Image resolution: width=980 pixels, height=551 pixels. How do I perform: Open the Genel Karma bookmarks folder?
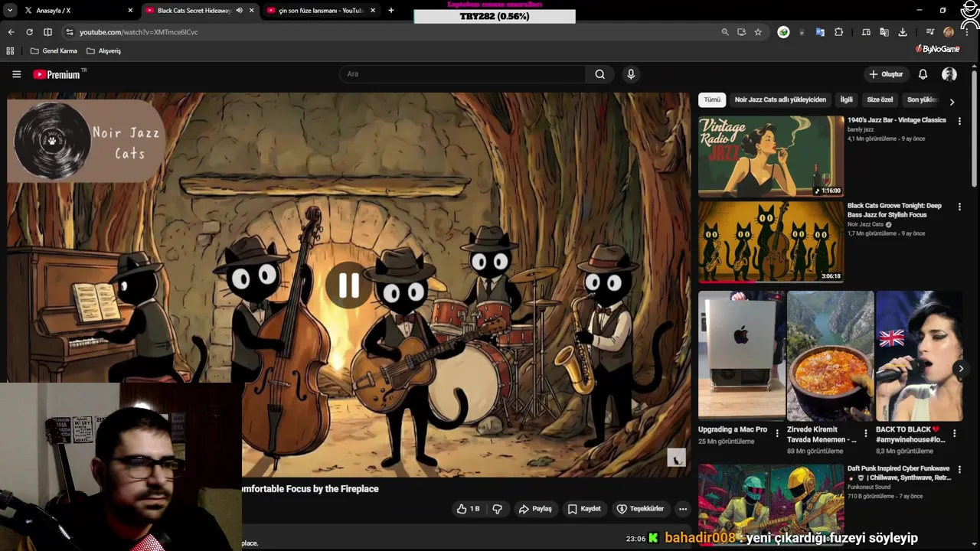(x=54, y=51)
